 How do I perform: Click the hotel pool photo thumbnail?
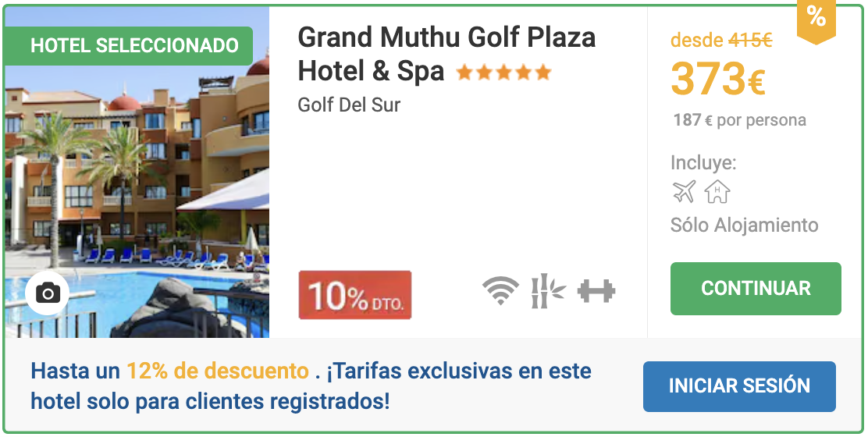coord(137,172)
